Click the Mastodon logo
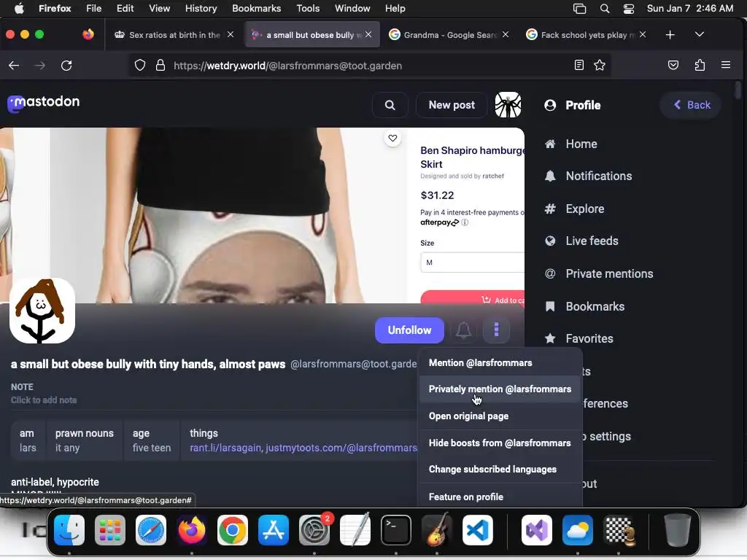Viewport: 747px width, 560px height. (43, 102)
